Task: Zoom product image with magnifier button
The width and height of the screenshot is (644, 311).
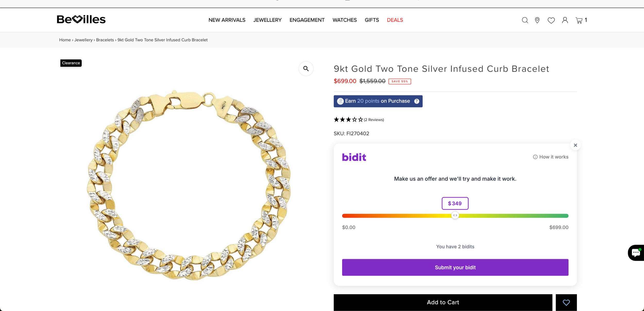Action: 306,68
